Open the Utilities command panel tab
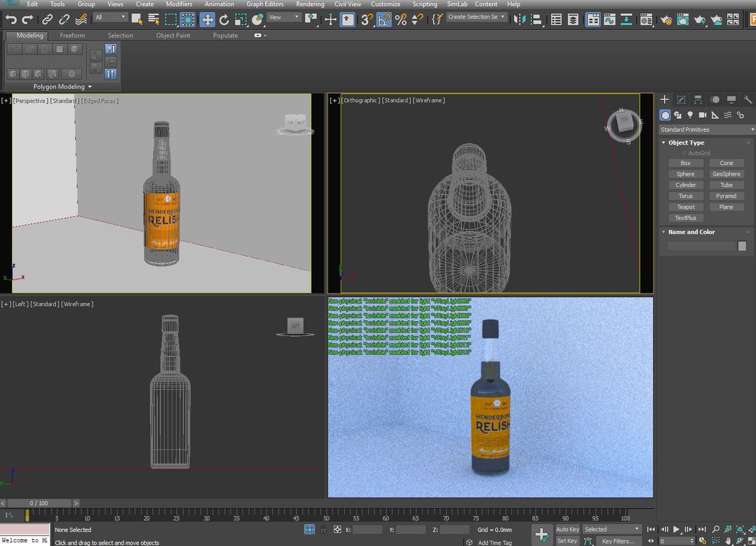 [748, 100]
